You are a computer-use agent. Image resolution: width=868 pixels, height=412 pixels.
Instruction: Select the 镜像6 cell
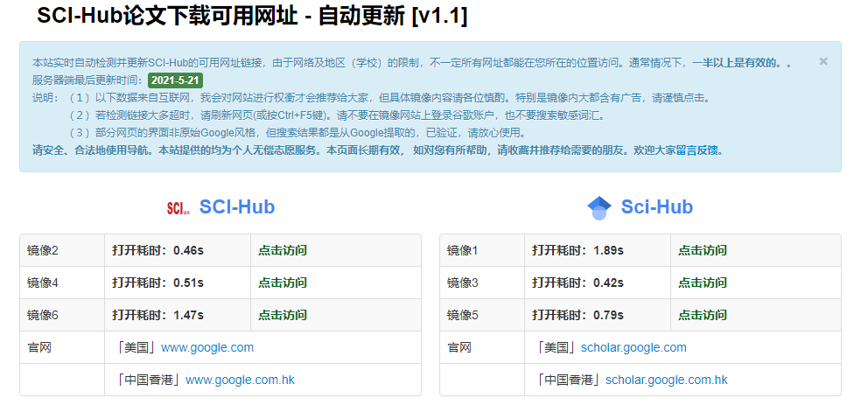pos(62,315)
